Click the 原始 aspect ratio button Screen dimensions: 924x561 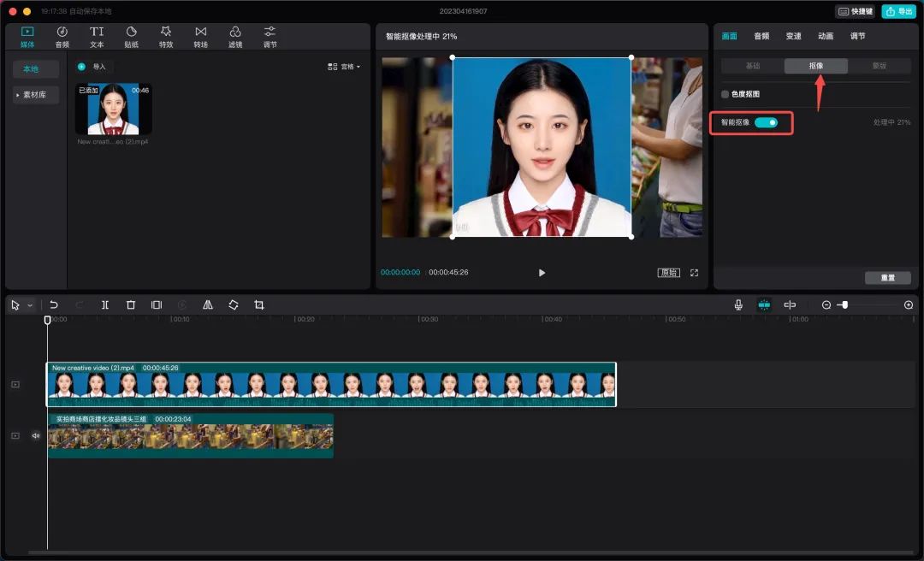point(668,273)
